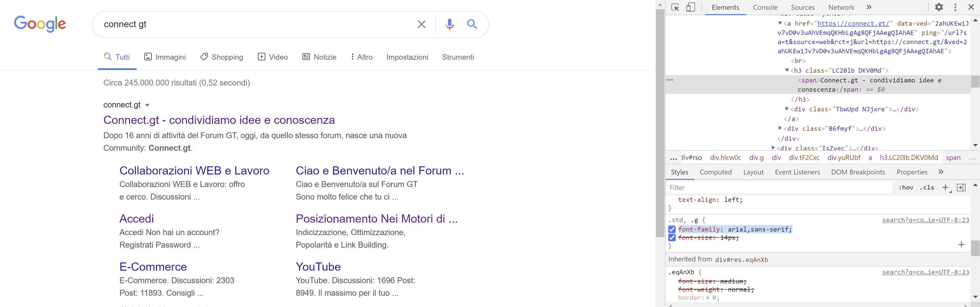Select the Tutti results tab
This screenshot has height=307, width=980.
coord(117,57)
